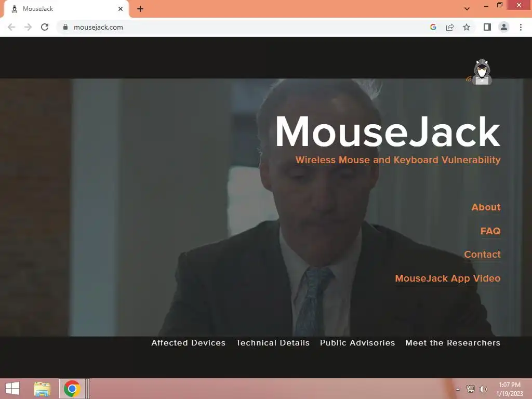Click the network tray icon
The image size is (532, 399).
(470, 389)
